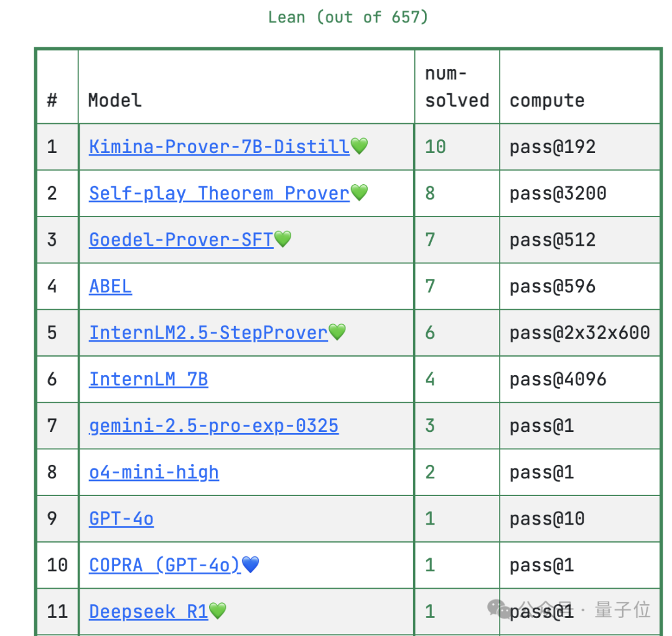Open the InternLM 7B link
This screenshot has height=636, width=672.
coord(148,379)
